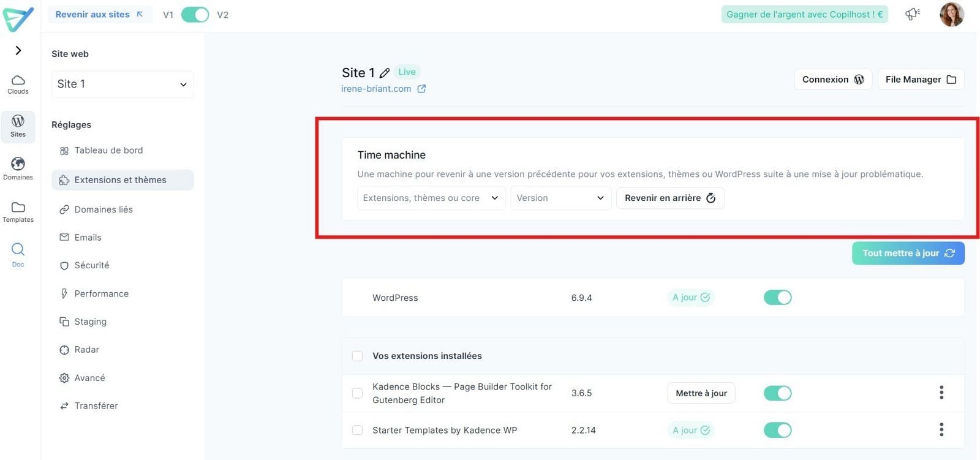The height and width of the screenshot is (460, 980).
Task: Go to the Domaines section
Action: (18, 168)
